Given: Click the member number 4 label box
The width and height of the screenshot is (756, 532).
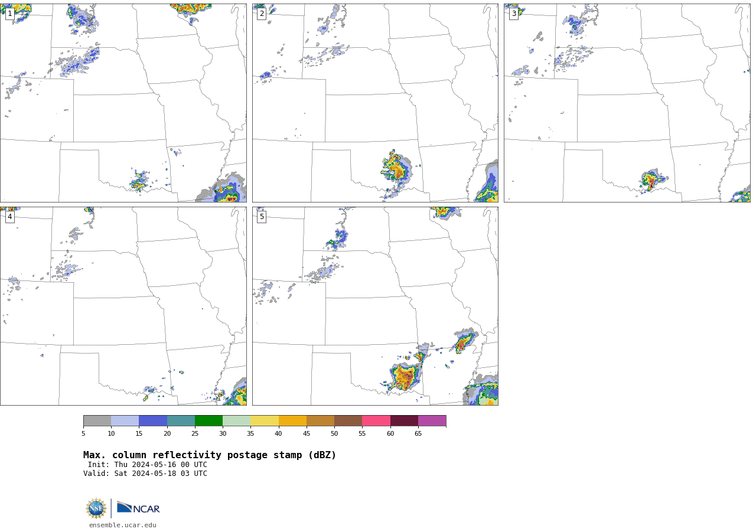Looking at the screenshot, I should point(9,217).
